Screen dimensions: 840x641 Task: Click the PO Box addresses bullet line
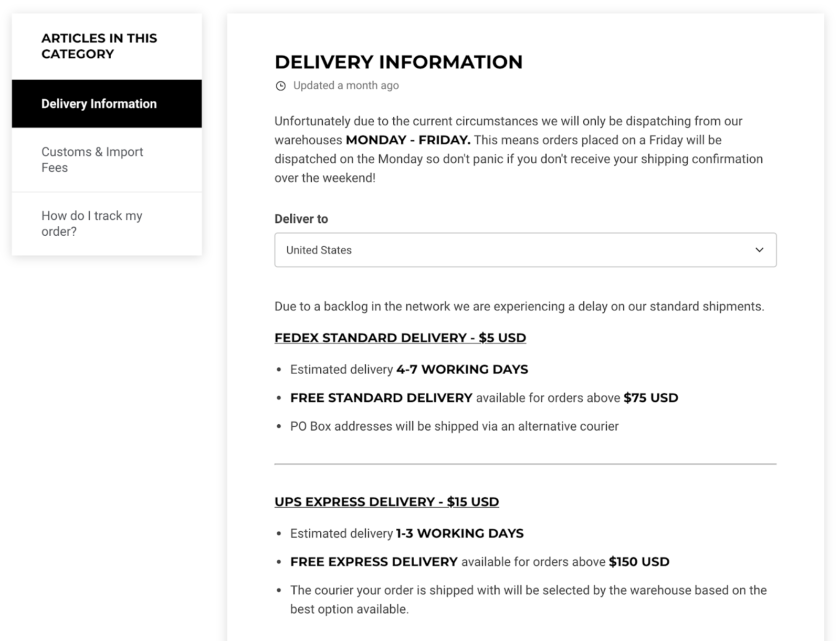click(454, 426)
